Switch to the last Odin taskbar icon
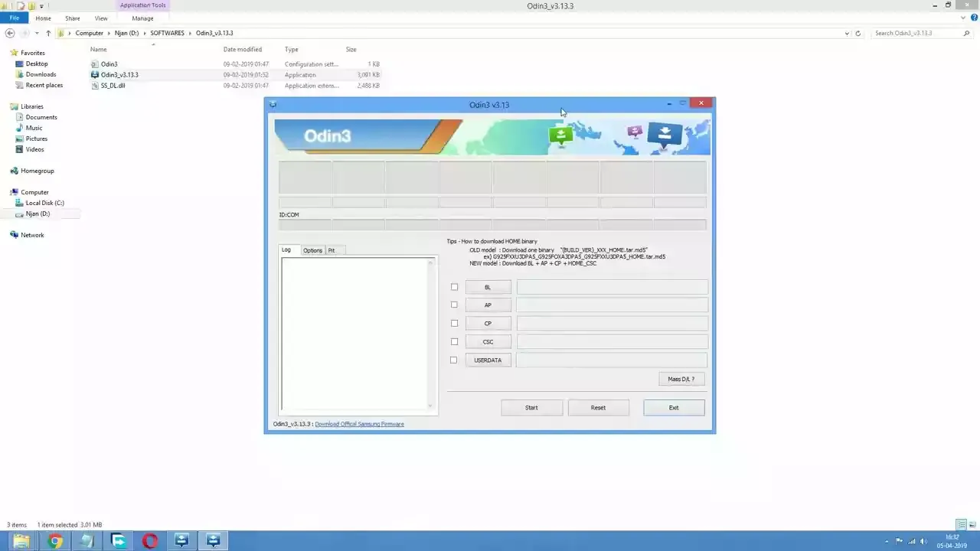This screenshot has height=551, width=980. click(x=213, y=541)
